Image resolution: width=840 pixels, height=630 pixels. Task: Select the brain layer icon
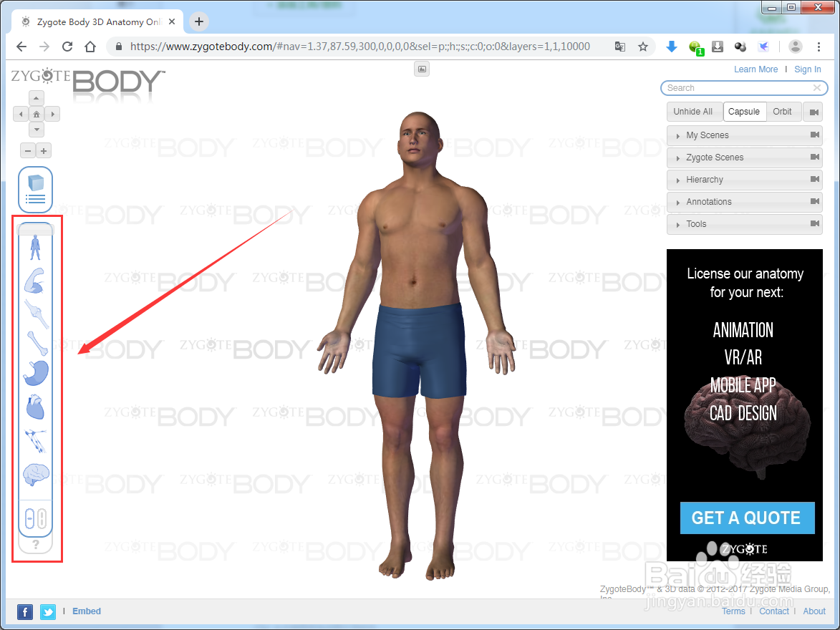[36, 475]
